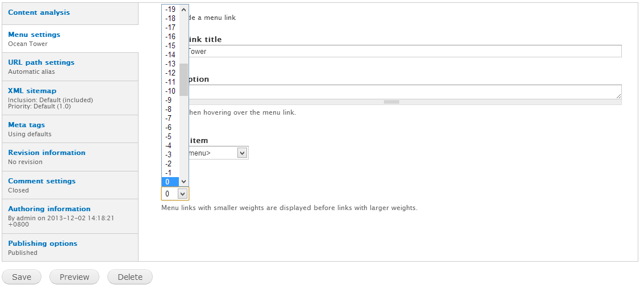The height and width of the screenshot is (302, 644).
Task: Open the Parent item dropdown arrow
Action: [x=242, y=153]
